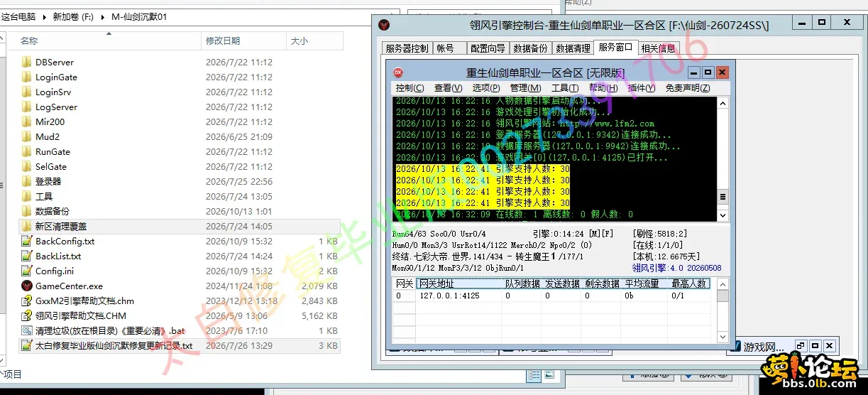
Task: Click the log console scrollbar thumb
Action: 723,197
